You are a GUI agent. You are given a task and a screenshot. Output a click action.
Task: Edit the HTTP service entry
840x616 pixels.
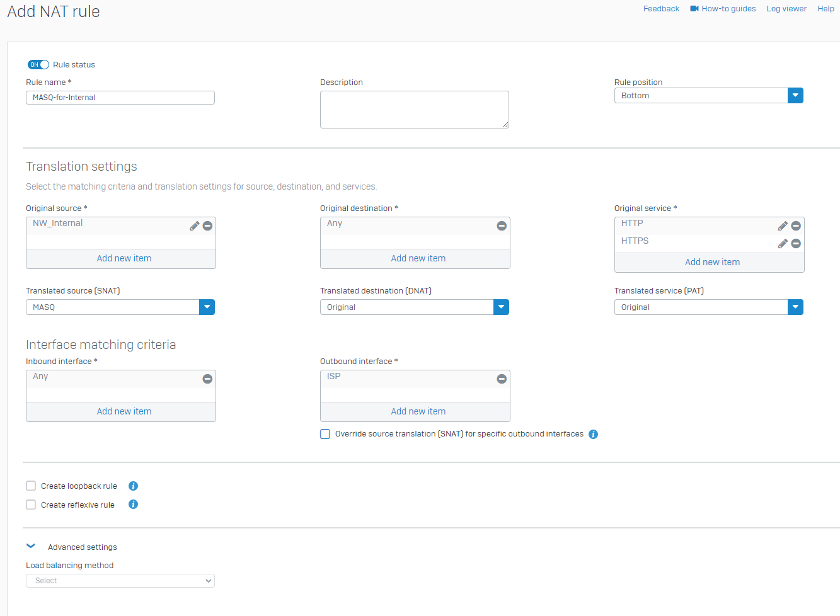click(x=783, y=226)
